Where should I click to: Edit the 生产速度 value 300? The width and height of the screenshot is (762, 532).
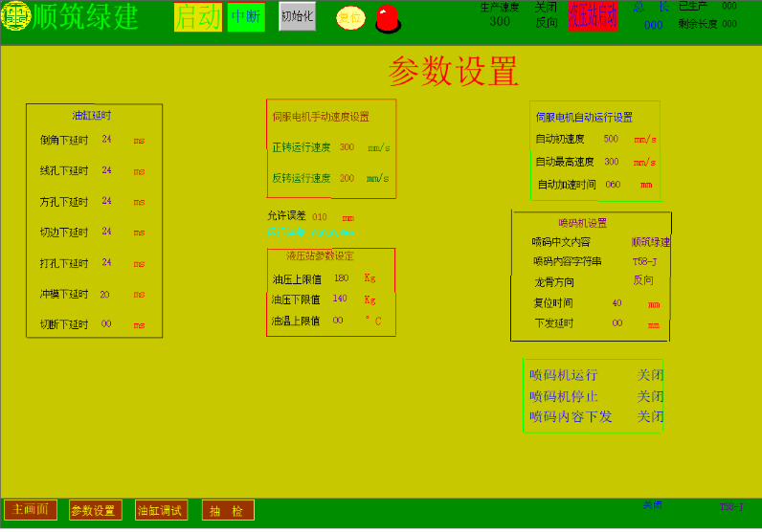[x=500, y=21]
